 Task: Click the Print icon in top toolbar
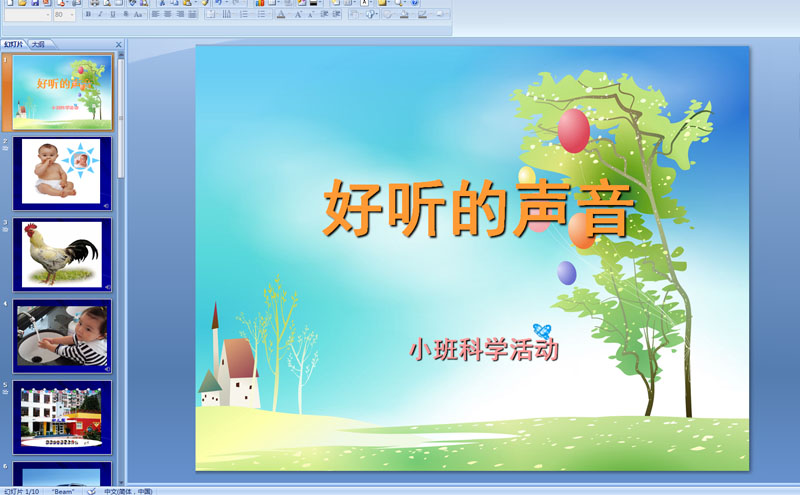click(94, 3)
